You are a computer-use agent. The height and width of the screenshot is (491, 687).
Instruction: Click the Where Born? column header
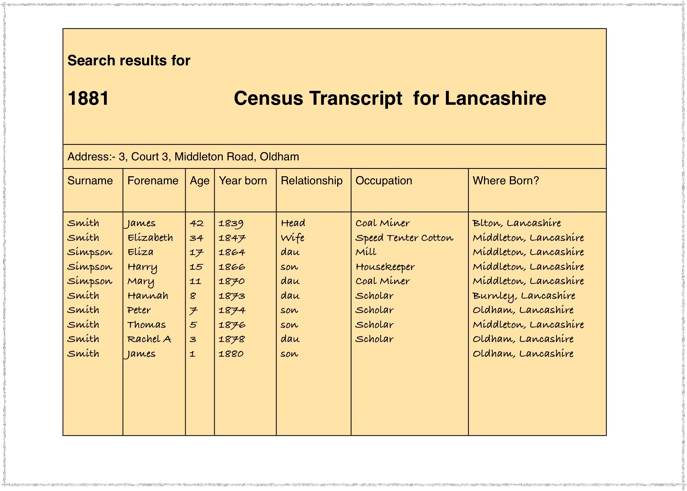pos(506,181)
